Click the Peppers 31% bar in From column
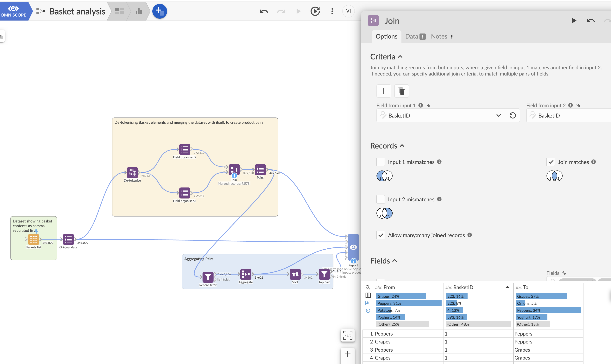The height and width of the screenshot is (364, 611). pos(409,303)
